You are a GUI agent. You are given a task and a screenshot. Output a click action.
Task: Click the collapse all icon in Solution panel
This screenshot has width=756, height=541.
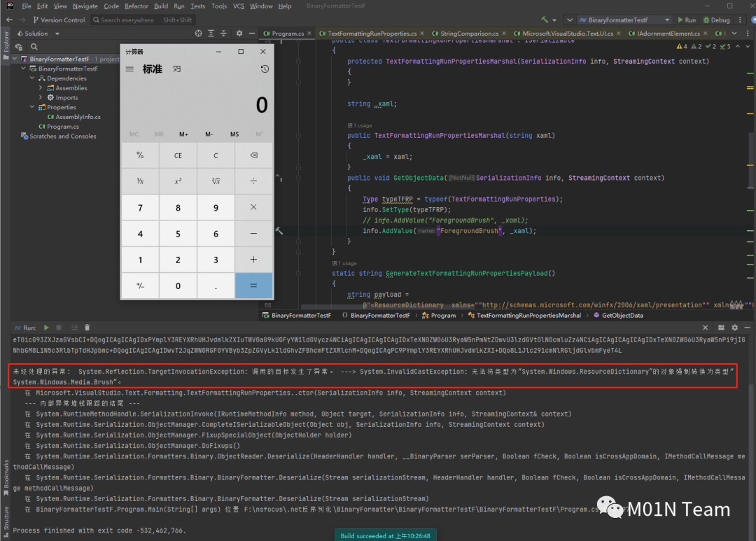(223, 34)
